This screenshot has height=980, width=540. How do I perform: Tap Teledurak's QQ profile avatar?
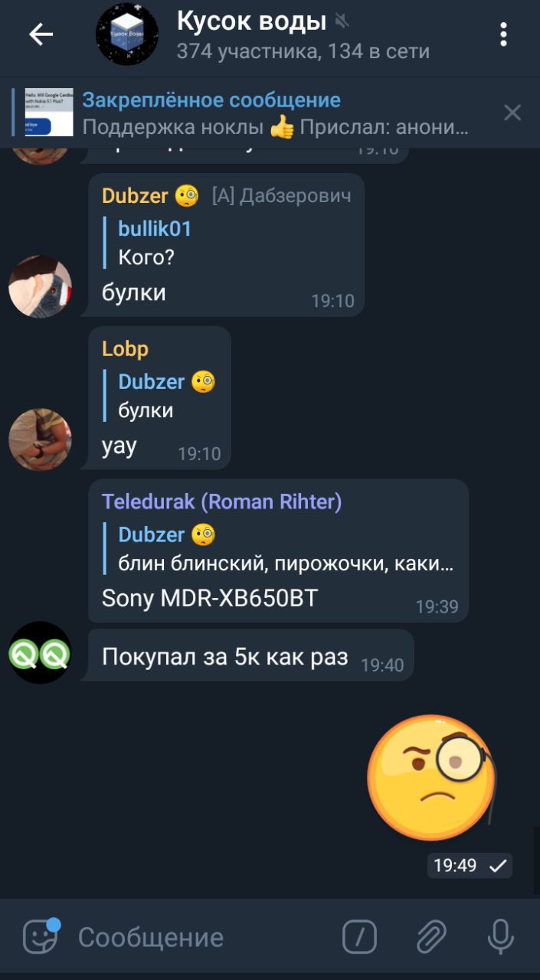40,652
